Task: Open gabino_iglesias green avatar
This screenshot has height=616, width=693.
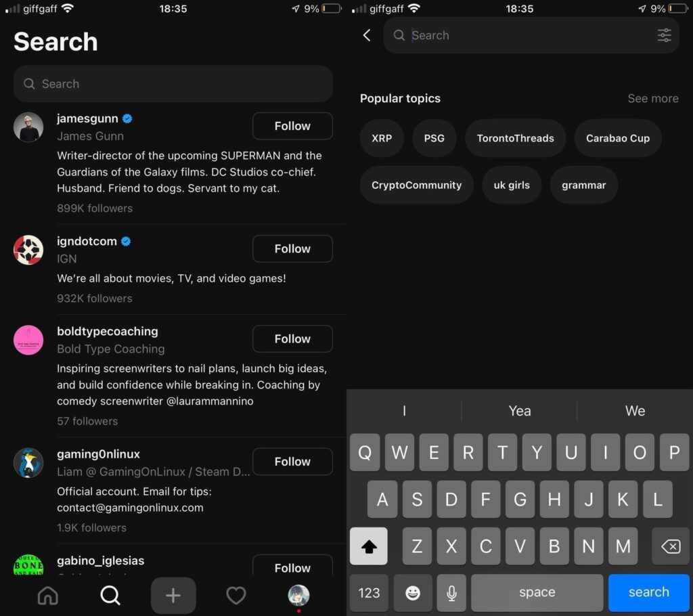Action: coord(28,565)
